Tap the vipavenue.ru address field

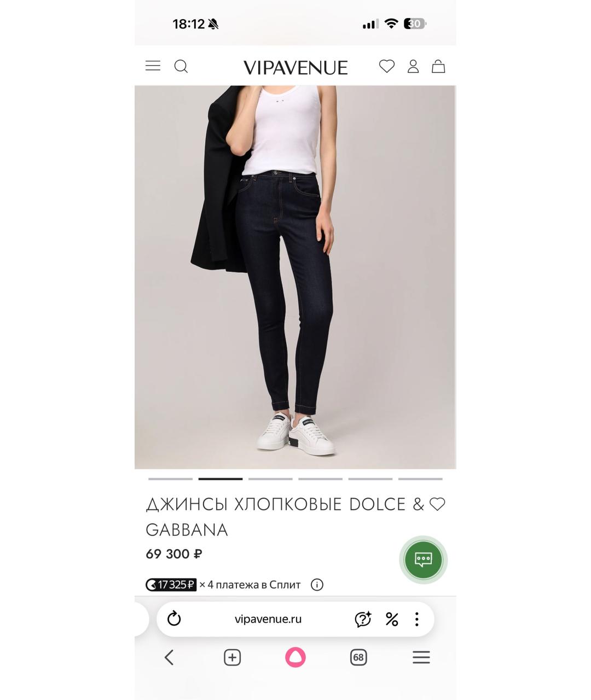point(268,619)
